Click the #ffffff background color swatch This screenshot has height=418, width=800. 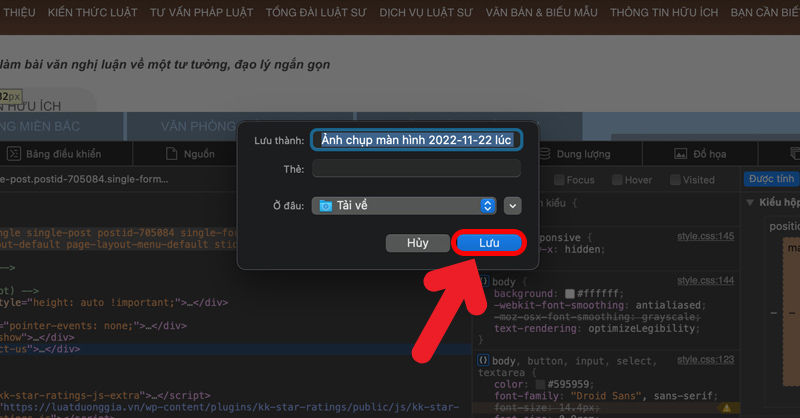coord(570,293)
